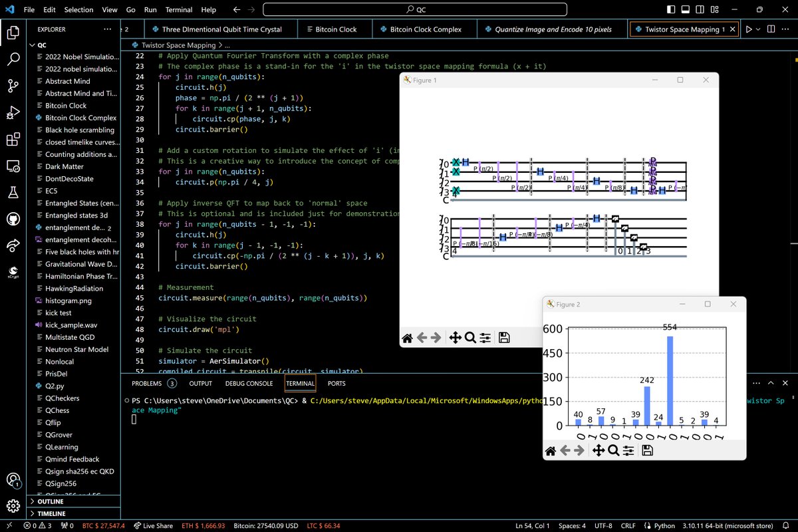Click Home reset view in Figure 1
Viewport: 798px width, 532px height.
408,338
